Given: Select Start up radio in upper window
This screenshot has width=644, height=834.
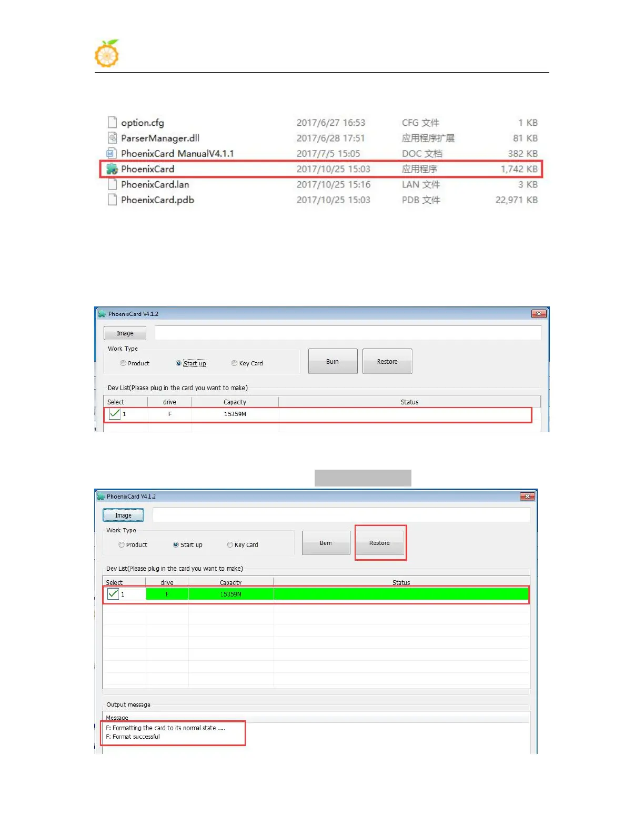Looking at the screenshot, I should point(178,363).
